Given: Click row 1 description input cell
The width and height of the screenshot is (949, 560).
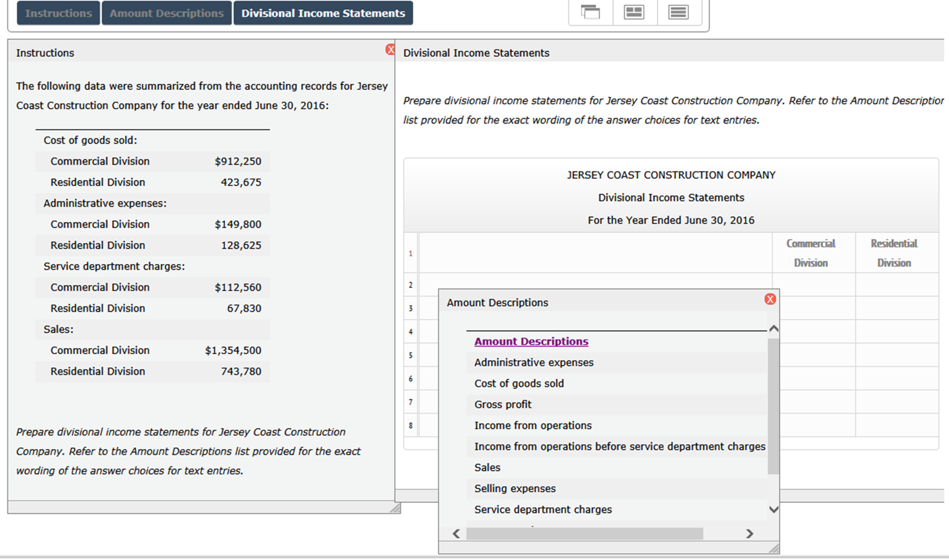Looking at the screenshot, I should pyautogui.click(x=595, y=253).
